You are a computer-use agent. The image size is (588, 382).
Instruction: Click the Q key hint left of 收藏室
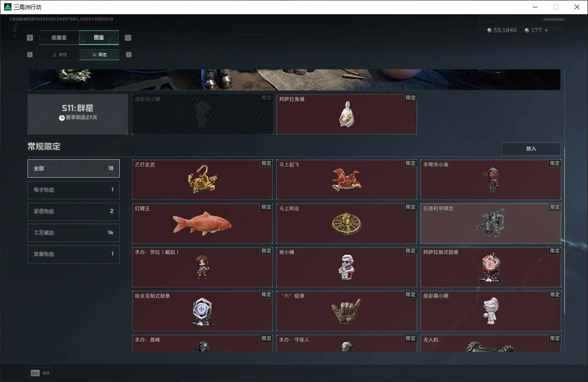[30, 38]
